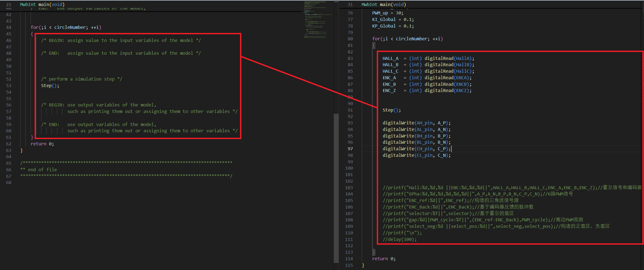Click 'digitalWrite(AL_pin, A_N);' line

pyautogui.click(x=417, y=129)
